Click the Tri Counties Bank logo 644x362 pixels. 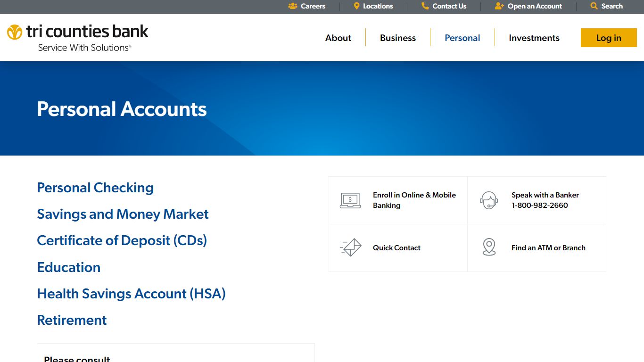[x=78, y=38]
